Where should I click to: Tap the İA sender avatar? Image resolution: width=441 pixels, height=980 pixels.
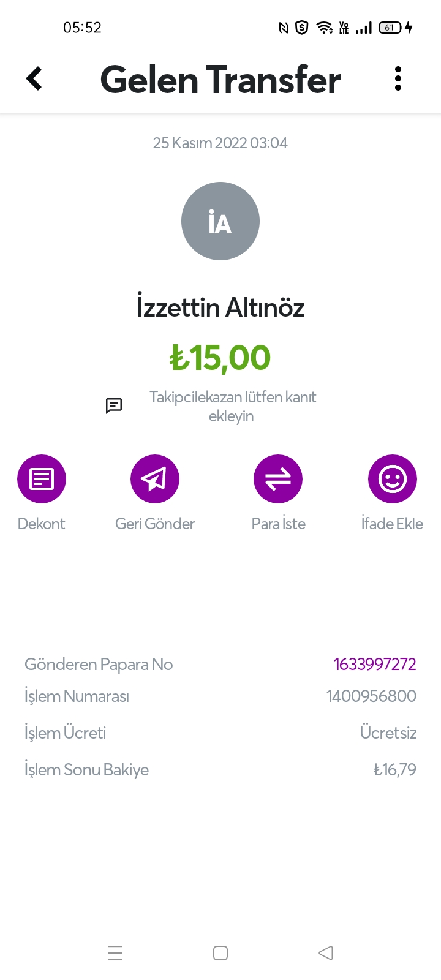tap(221, 221)
